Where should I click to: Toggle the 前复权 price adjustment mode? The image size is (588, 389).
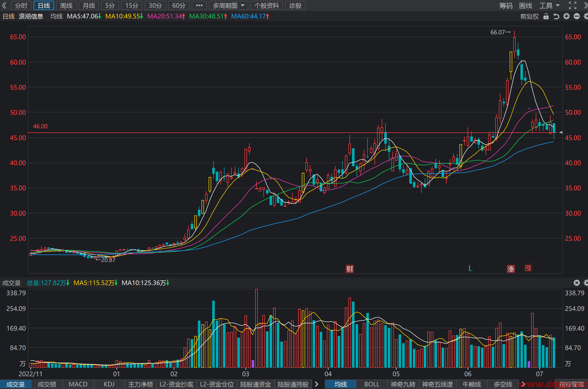tap(529, 16)
